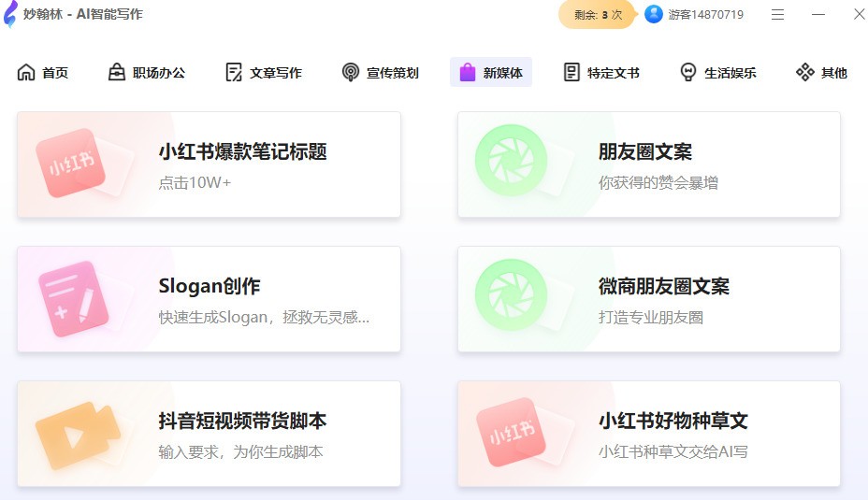Switch to the 特定文书 tab

[x=601, y=73]
